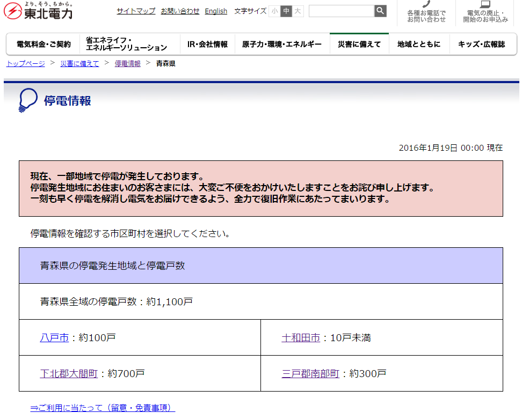This screenshot has height=420, width=522.
Task: Open the 地域とともに section
Action: tap(419, 43)
